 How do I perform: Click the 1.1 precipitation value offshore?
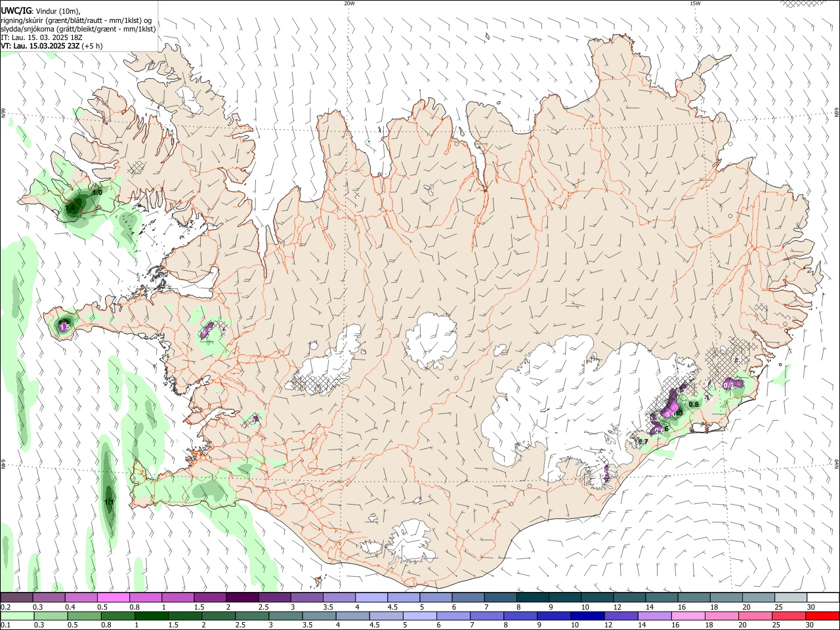(x=109, y=502)
